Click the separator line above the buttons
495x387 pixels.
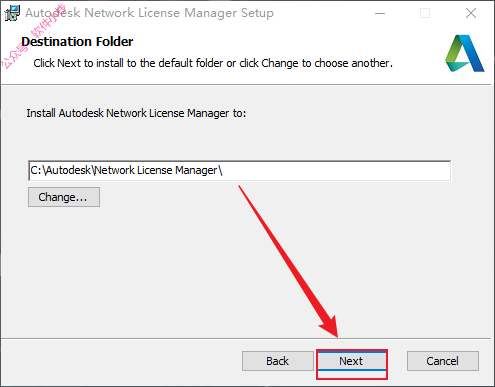tap(246, 339)
